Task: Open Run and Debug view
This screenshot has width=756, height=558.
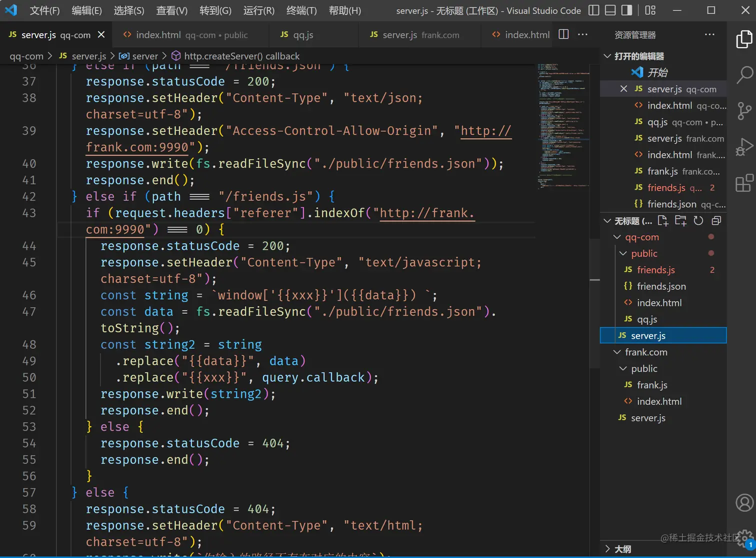Action: click(744, 147)
